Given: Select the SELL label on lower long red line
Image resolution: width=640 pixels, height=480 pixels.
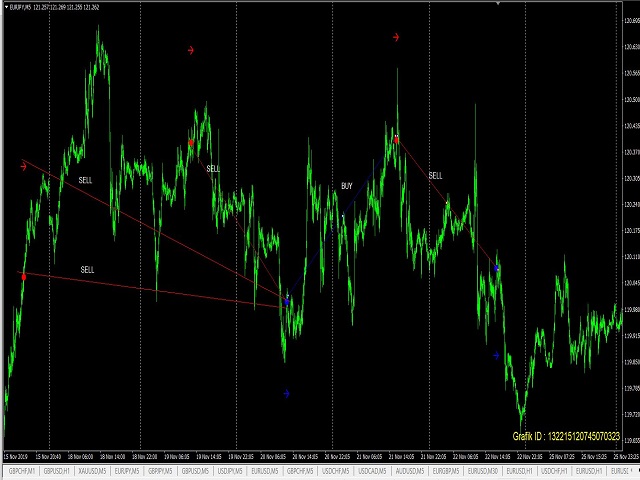Looking at the screenshot, I should coord(87,269).
